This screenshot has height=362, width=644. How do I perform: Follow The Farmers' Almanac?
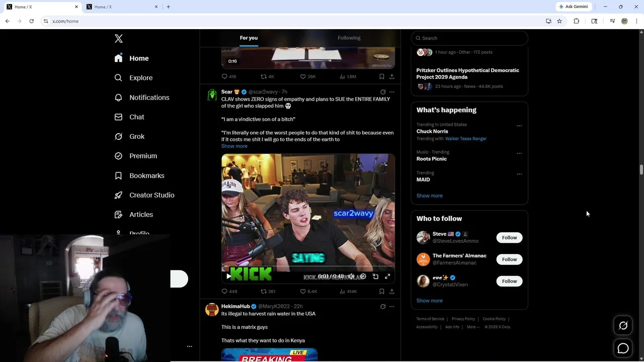[509, 259]
